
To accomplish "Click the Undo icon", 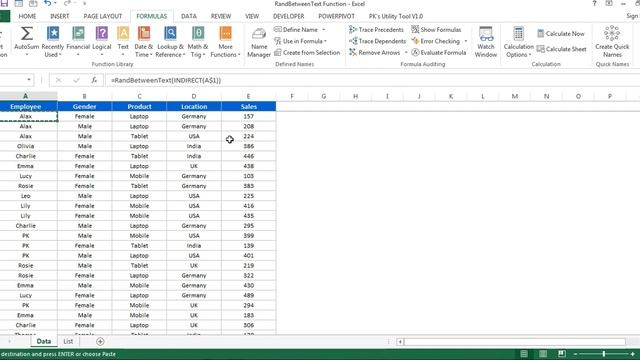I will click(x=47, y=4).
